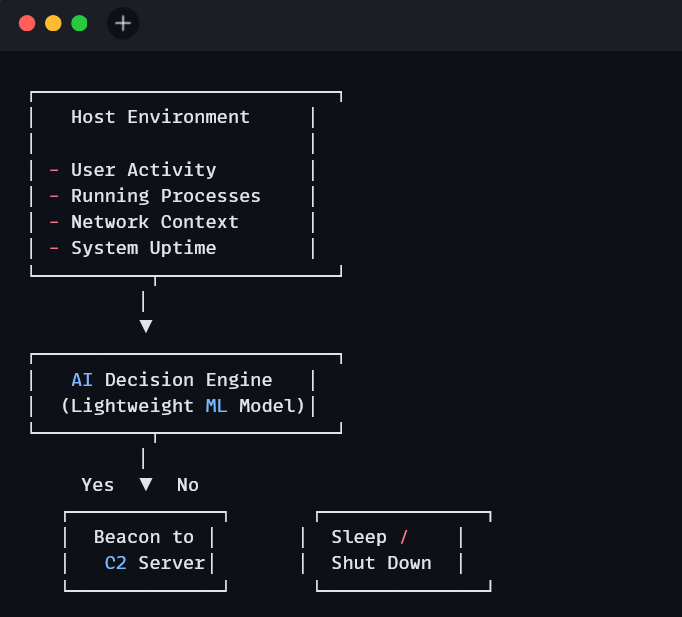The height and width of the screenshot is (617, 682).
Task: Click the 'Shut Down' text
Action: [381, 563]
